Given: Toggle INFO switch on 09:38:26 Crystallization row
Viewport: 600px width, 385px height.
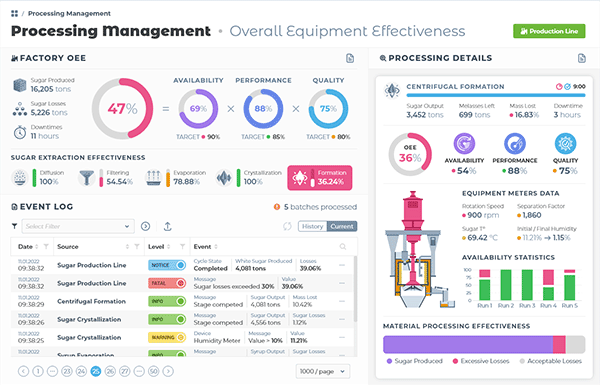Looking at the screenshot, I should [167, 319].
